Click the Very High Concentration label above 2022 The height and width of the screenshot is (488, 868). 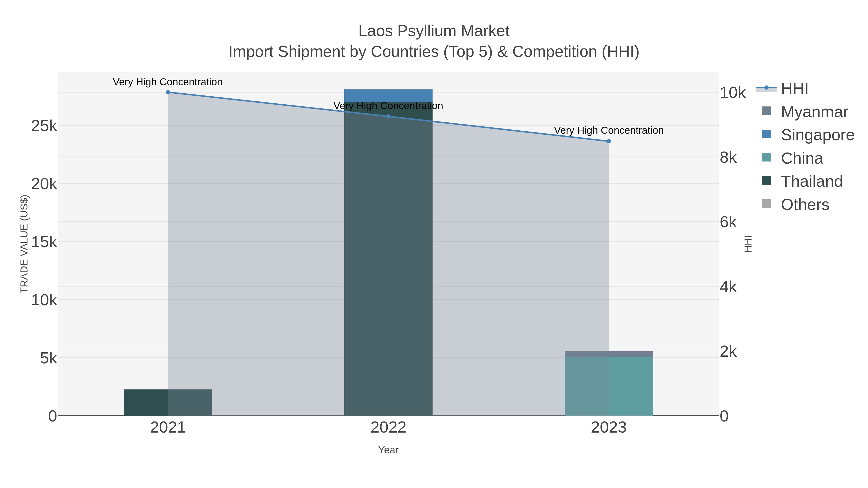click(388, 106)
